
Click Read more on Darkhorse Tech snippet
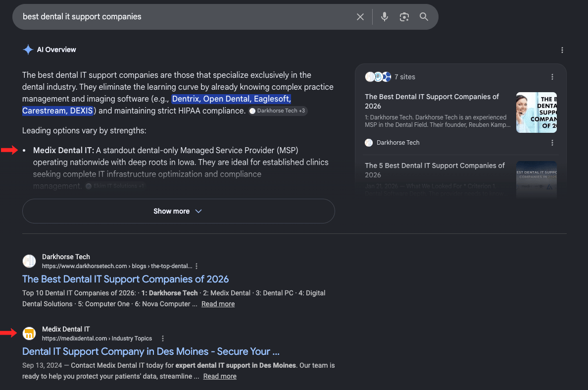[218, 304]
